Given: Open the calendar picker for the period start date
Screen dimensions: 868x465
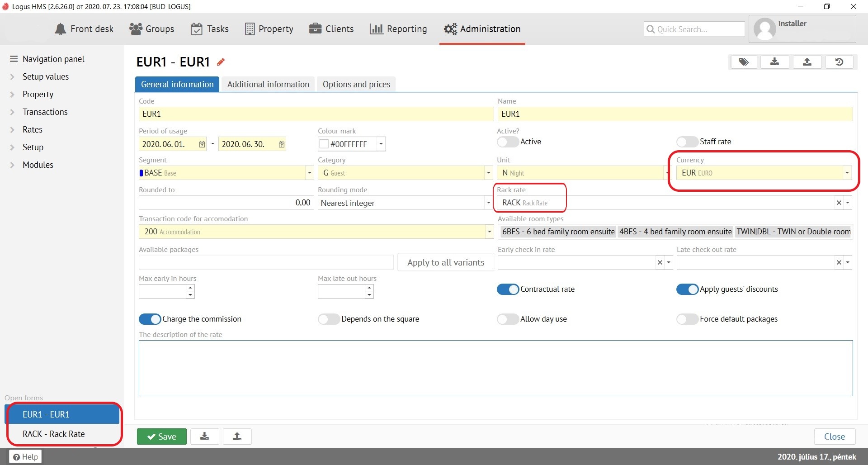Looking at the screenshot, I should click(x=202, y=144).
